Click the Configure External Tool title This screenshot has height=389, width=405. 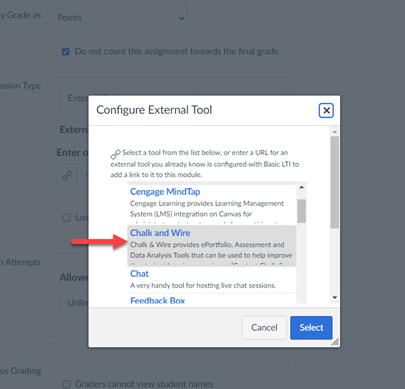[154, 110]
